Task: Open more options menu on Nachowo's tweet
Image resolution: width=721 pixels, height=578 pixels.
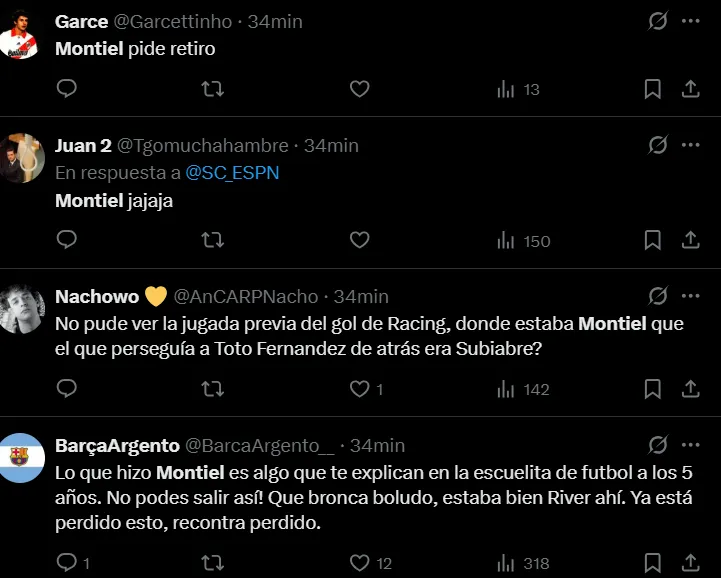Action: click(691, 296)
